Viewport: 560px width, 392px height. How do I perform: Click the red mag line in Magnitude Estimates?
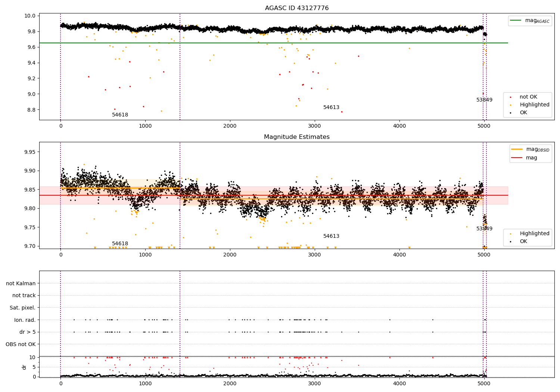point(274,195)
